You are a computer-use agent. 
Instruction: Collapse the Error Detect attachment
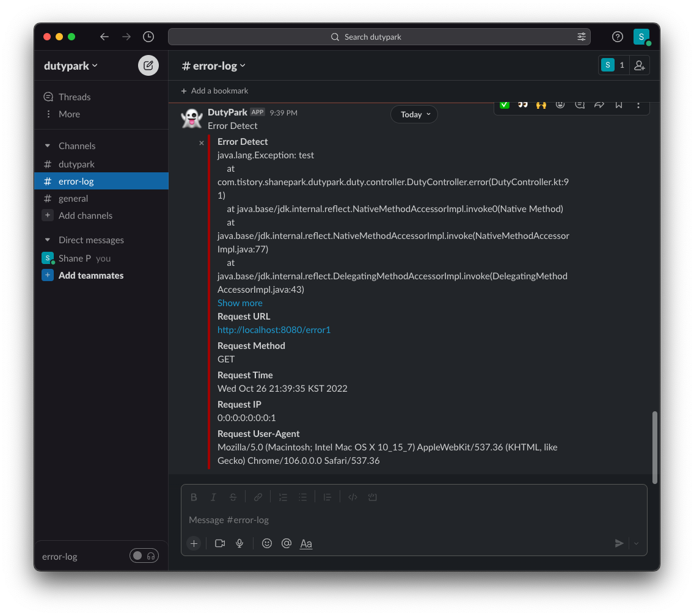pos(202,143)
